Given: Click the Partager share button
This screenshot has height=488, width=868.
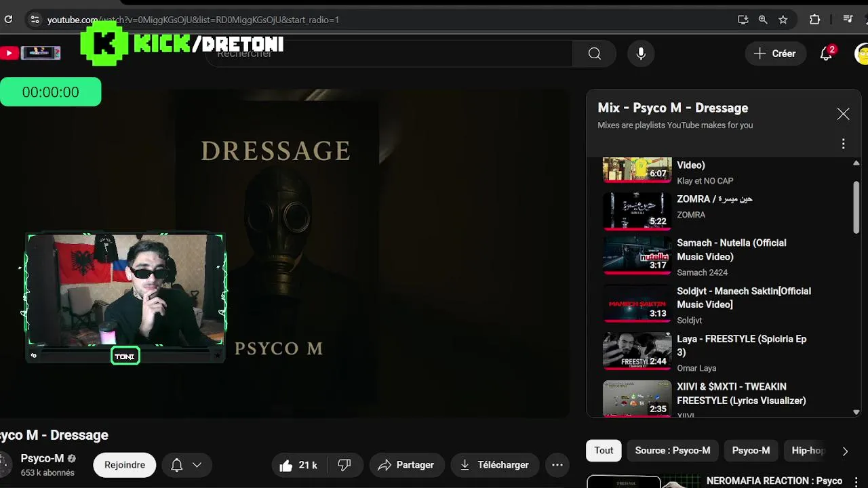Looking at the screenshot, I should click(406, 465).
